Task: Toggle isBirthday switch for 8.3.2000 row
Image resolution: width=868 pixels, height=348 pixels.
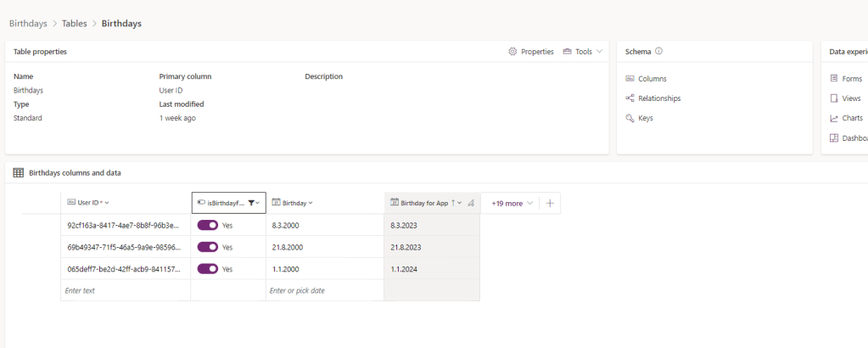Action: (x=208, y=225)
